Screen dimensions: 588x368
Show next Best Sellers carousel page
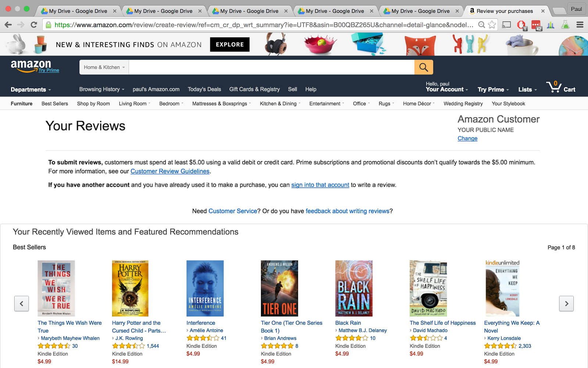pos(566,304)
